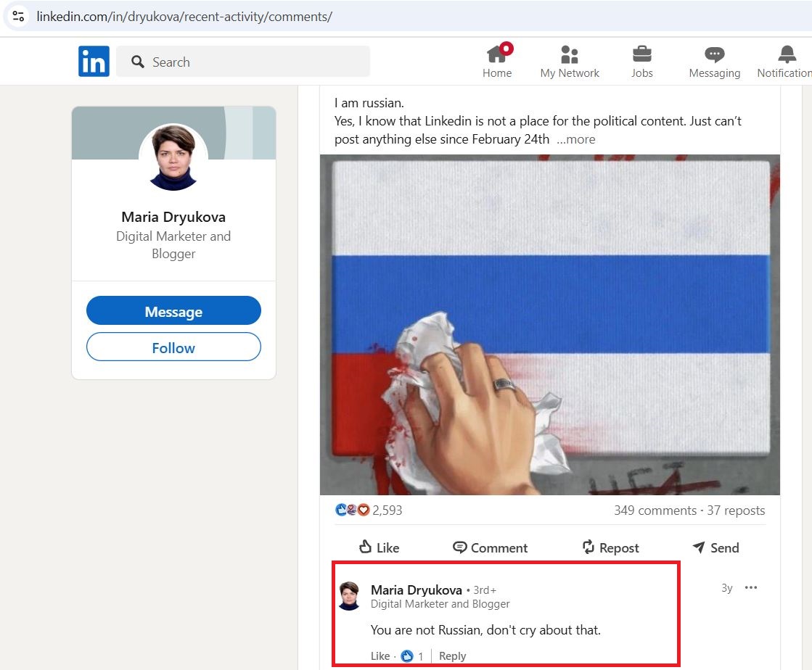Open the comment's three-dot options menu

coord(751,587)
